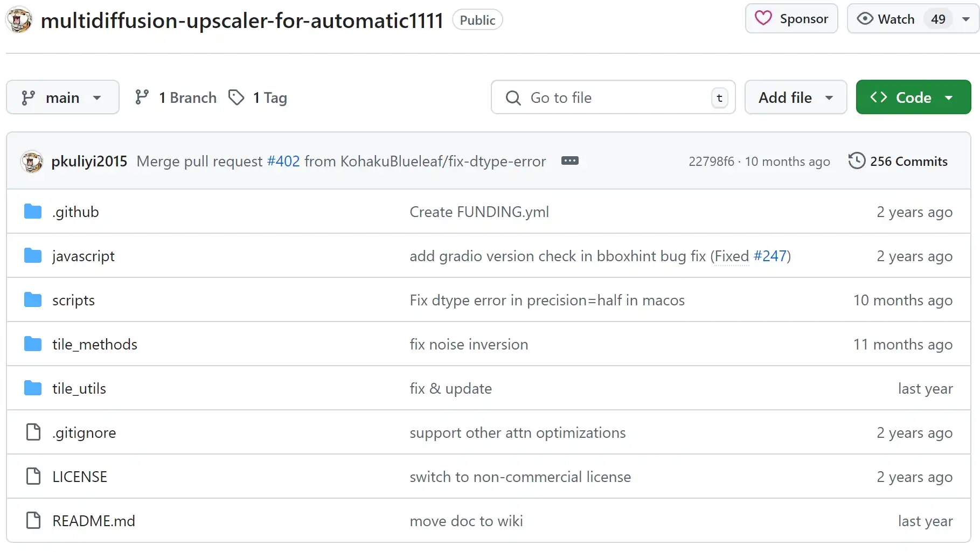Open the scripts folder
This screenshot has width=980, height=552.
[x=73, y=301]
